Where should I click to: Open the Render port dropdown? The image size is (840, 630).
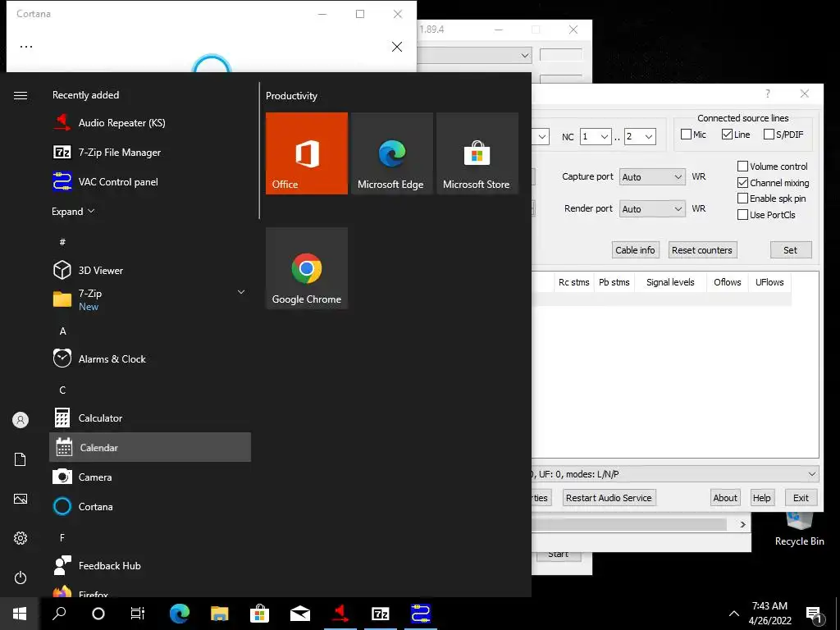pos(652,209)
